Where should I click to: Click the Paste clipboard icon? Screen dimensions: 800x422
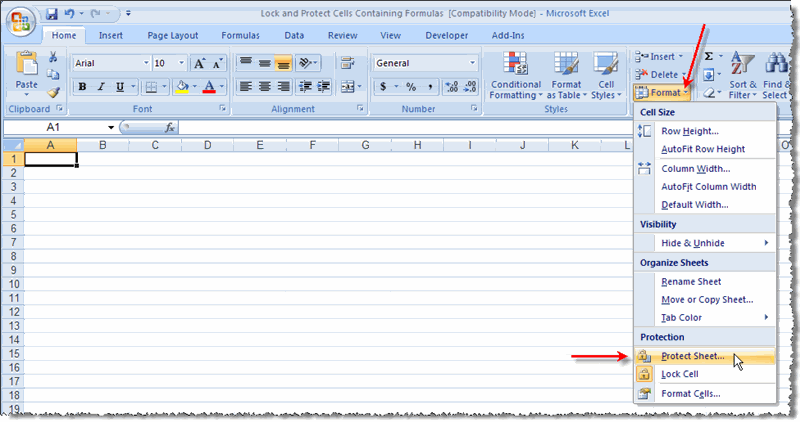pyautogui.click(x=27, y=68)
